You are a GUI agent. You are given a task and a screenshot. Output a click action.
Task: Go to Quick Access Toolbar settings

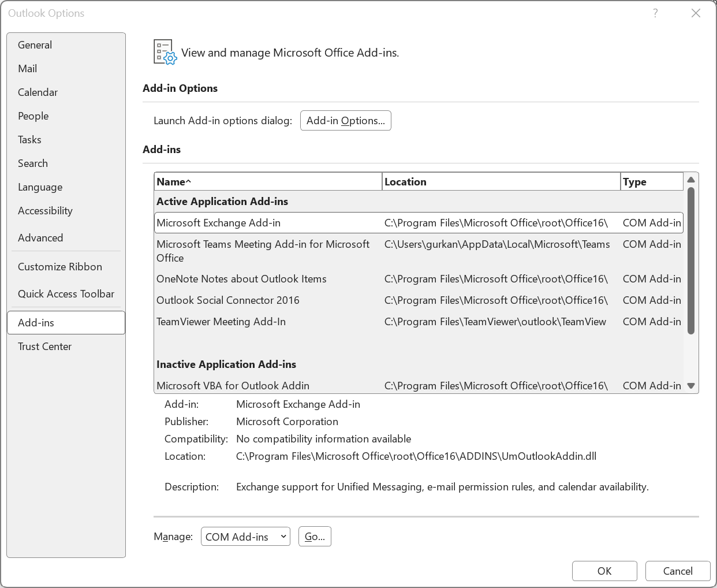[66, 294]
